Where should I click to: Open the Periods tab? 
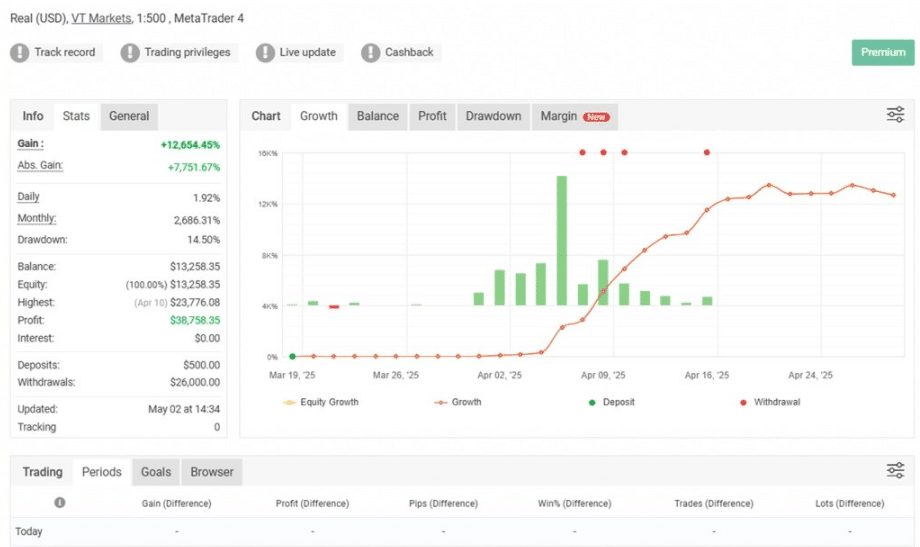[x=102, y=472]
